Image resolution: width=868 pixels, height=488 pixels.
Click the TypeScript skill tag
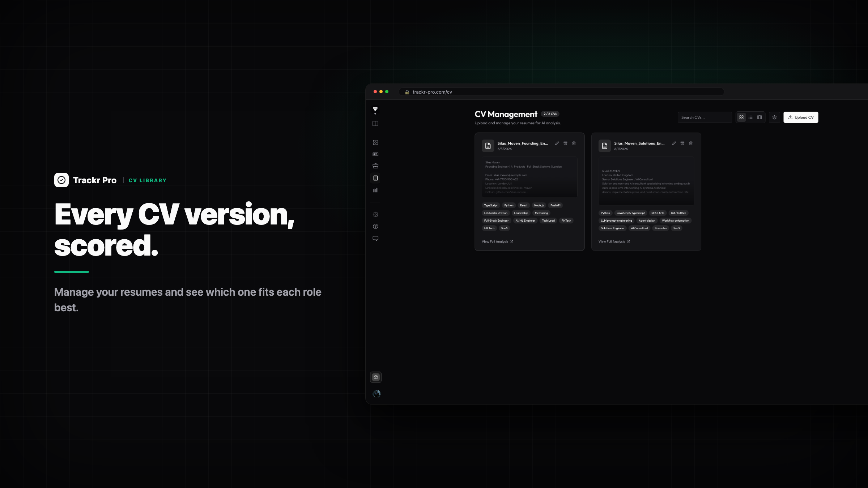[x=491, y=205]
